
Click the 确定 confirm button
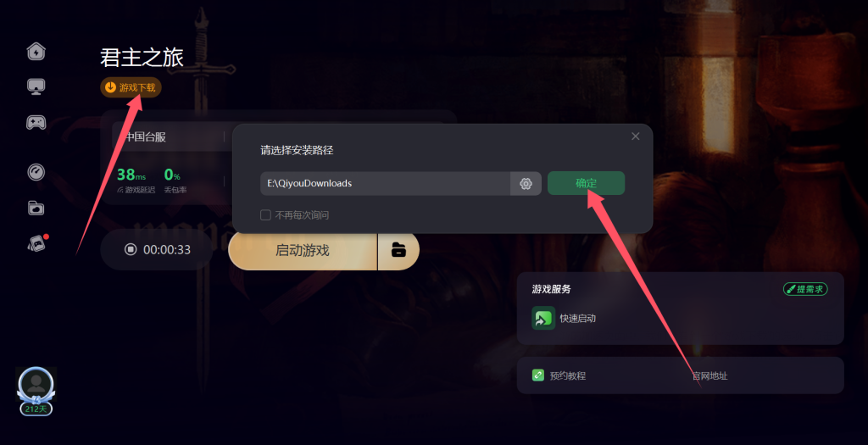coord(587,183)
